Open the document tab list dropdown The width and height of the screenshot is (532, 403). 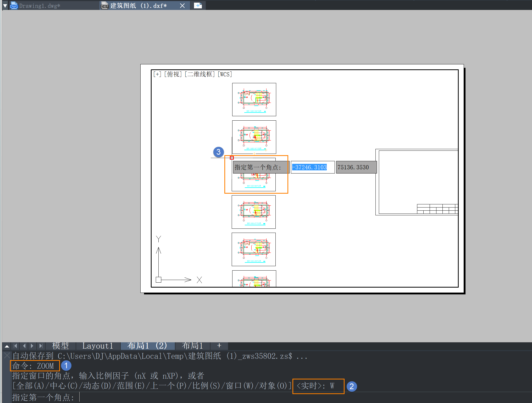pos(5,5)
